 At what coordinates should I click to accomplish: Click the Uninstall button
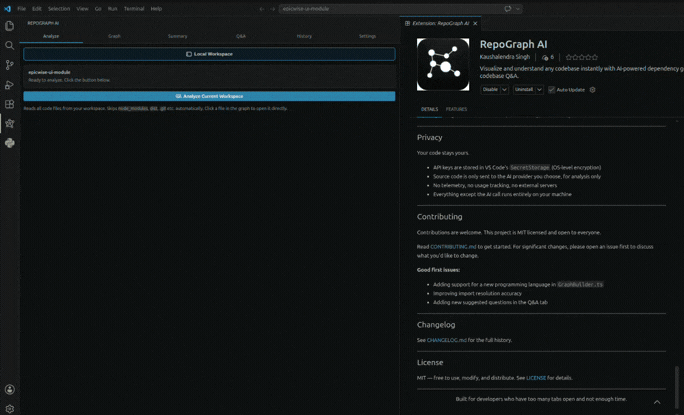(x=524, y=90)
